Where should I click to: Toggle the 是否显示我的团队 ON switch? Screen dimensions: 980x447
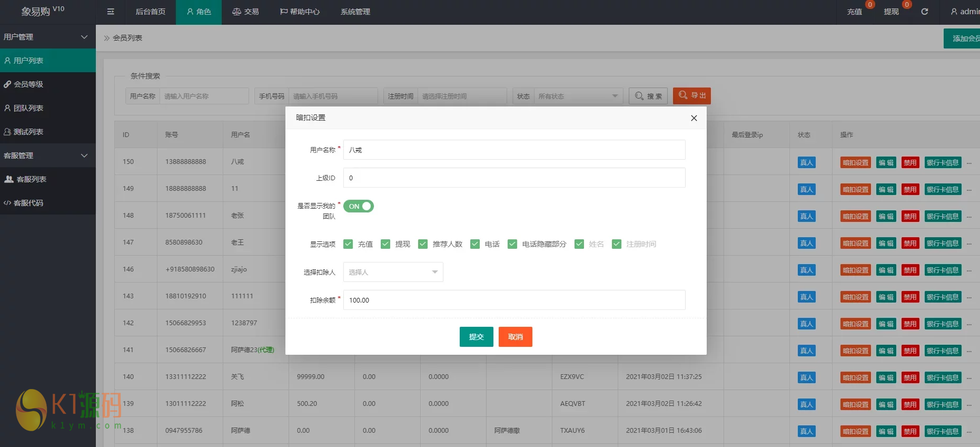tap(359, 206)
